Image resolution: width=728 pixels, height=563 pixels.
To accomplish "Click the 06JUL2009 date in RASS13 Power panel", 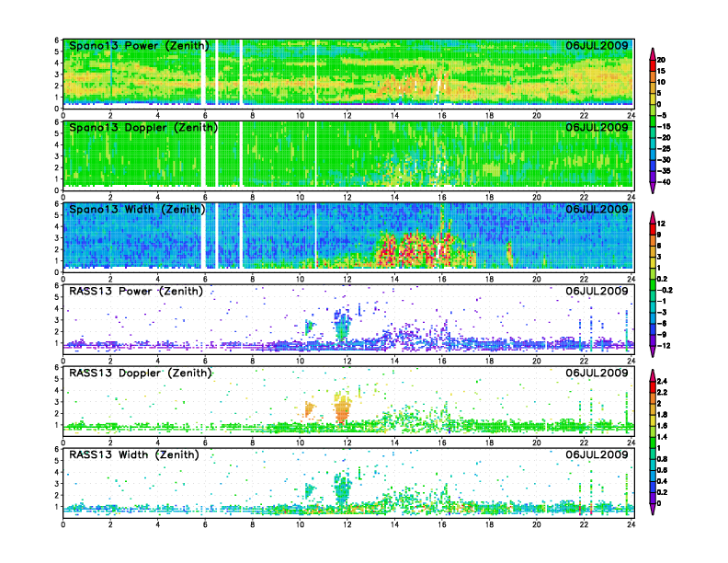I will [x=597, y=292].
